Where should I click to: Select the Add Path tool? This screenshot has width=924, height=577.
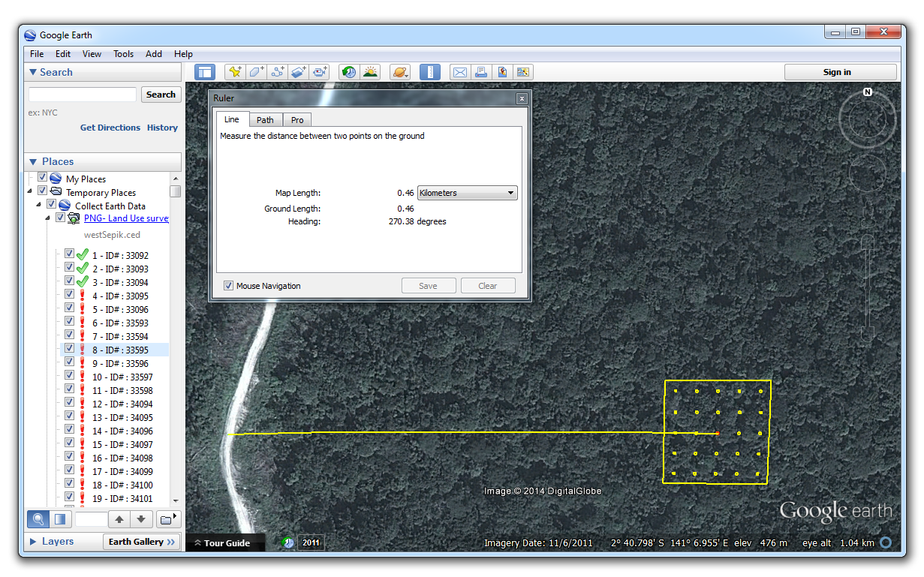[x=277, y=71]
